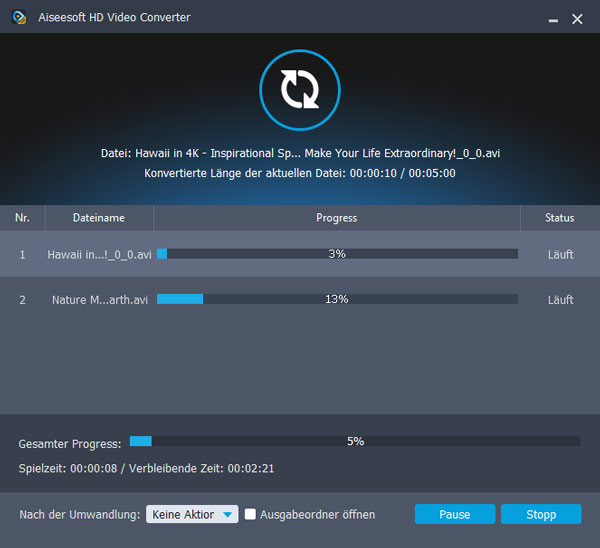Click the Progress column header
The width and height of the screenshot is (600, 548).
pyautogui.click(x=336, y=218)
